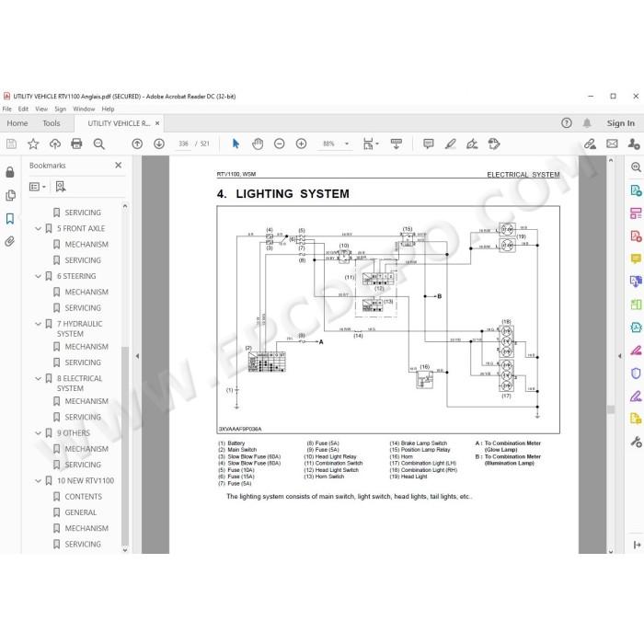The height and width of the screenshot is (644, 644).
Task: Open the bookmarks options dropdown
Action: coord(38,187)
